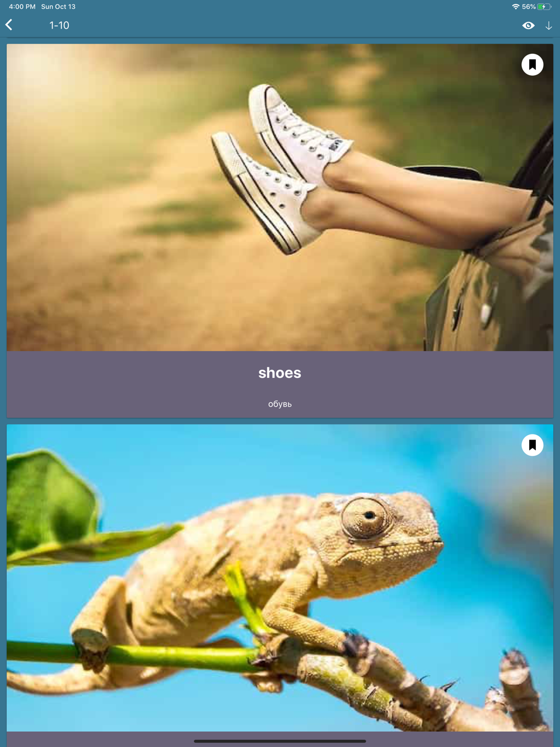Tap the shoes card caption panel
Image resolution: width=560 pixels, height=747 pixels.
click(280, 384)
